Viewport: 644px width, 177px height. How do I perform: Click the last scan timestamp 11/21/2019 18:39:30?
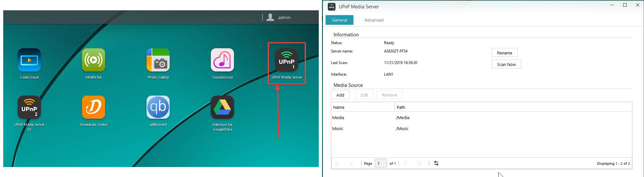pyautogui.click(x=400, y=63)
